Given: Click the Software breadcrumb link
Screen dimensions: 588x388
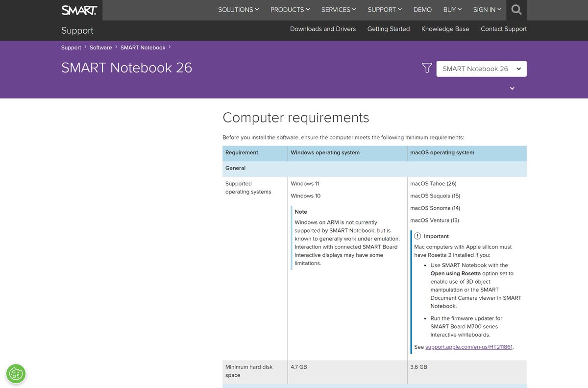Looking at the screenshot, I should click(x=101, y=48).
